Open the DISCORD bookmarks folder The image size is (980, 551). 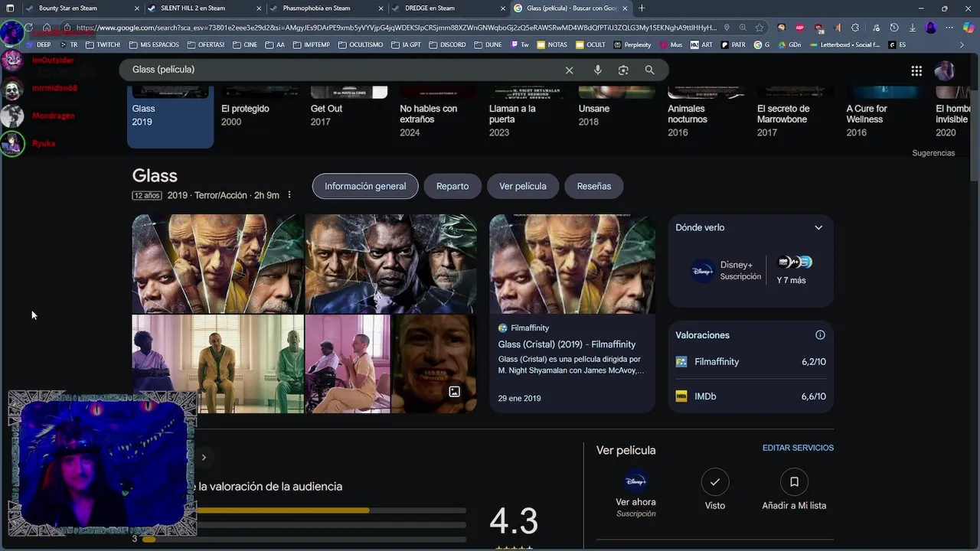point(447,45)
